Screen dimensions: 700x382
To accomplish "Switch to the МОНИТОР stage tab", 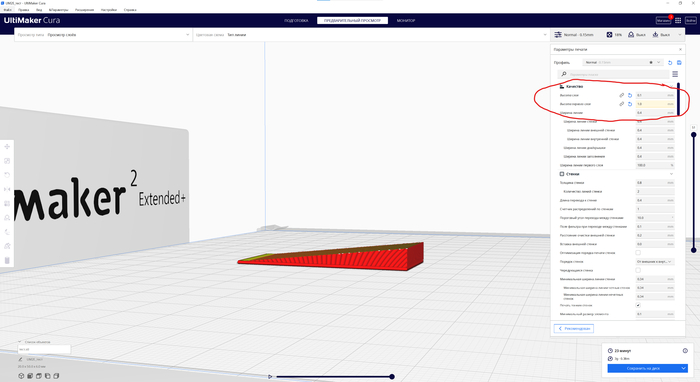I will [406, 21].
